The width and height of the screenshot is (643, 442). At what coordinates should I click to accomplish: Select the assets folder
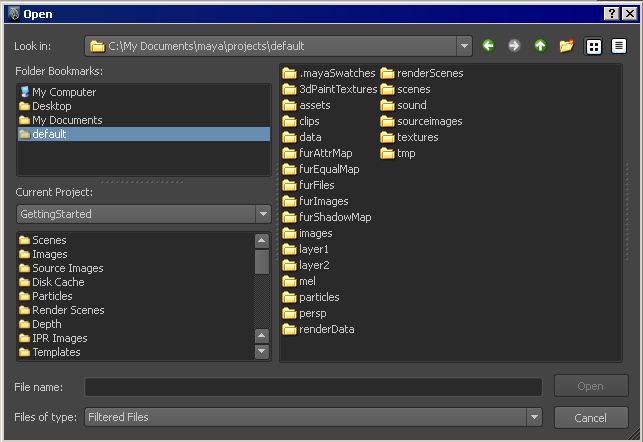306,105
